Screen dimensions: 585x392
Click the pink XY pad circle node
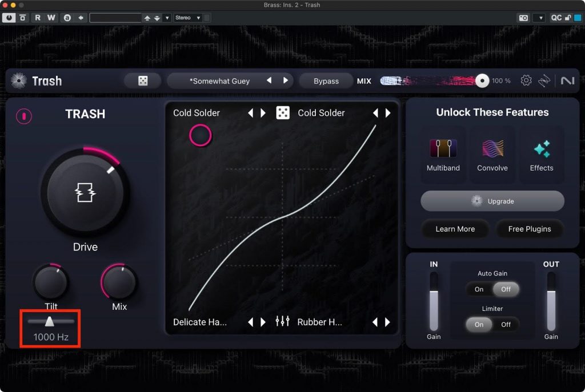[x=201, y=135]
